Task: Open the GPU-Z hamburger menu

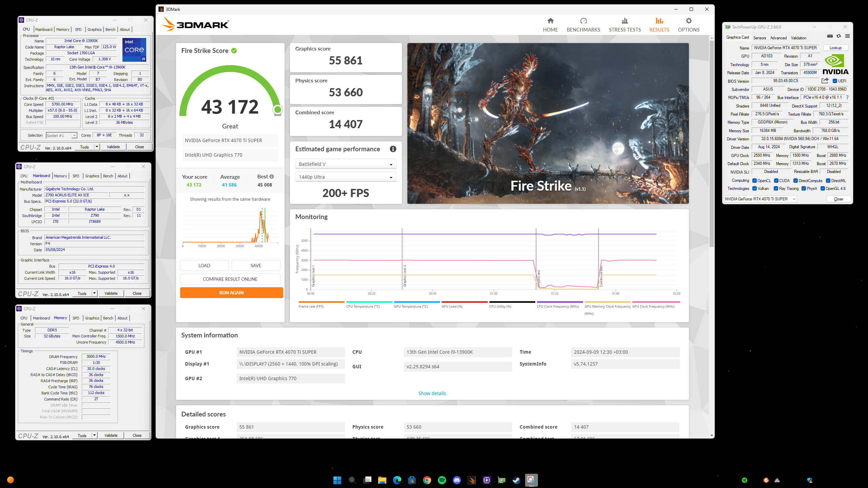Action: 847,36
